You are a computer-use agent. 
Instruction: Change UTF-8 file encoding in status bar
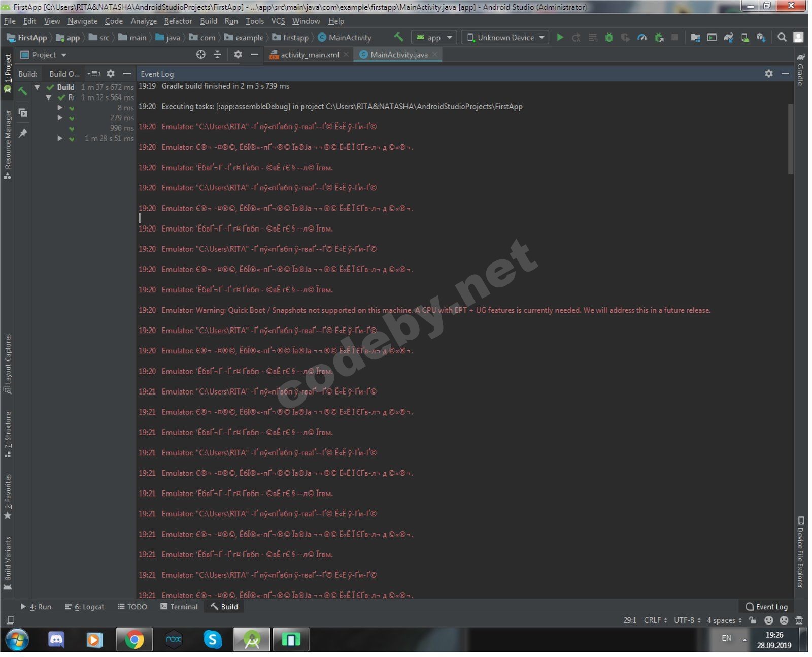(687, 620)
